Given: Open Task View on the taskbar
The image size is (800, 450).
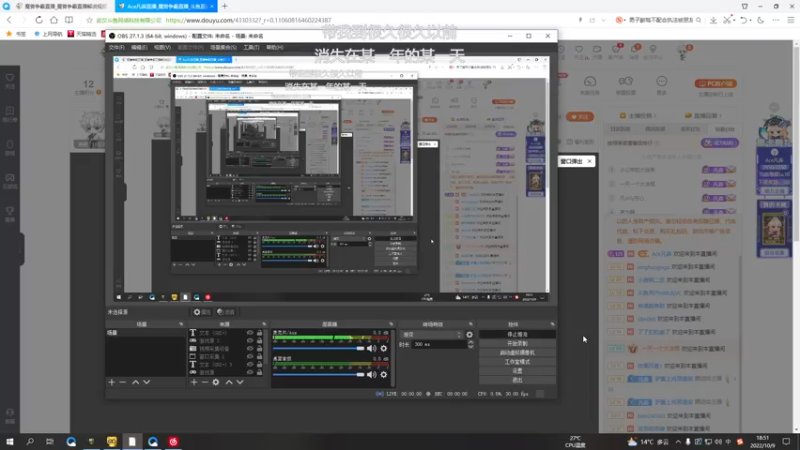Looking at the screenshot, I should click(x=49, y=441).
